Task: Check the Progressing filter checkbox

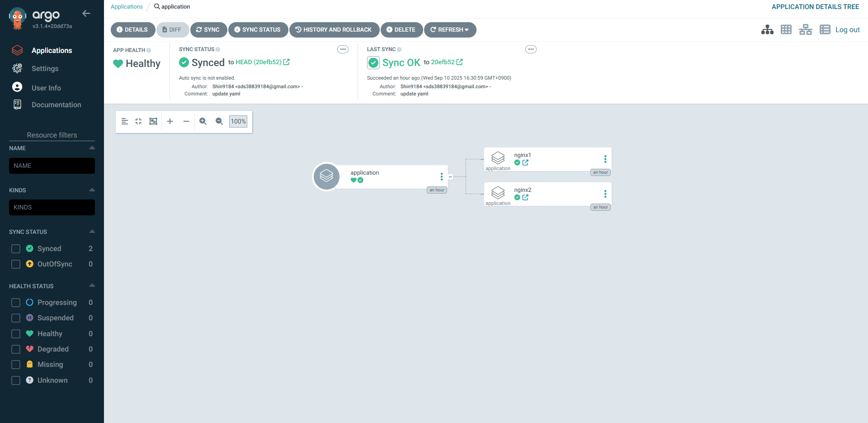Action: point(16,303)
